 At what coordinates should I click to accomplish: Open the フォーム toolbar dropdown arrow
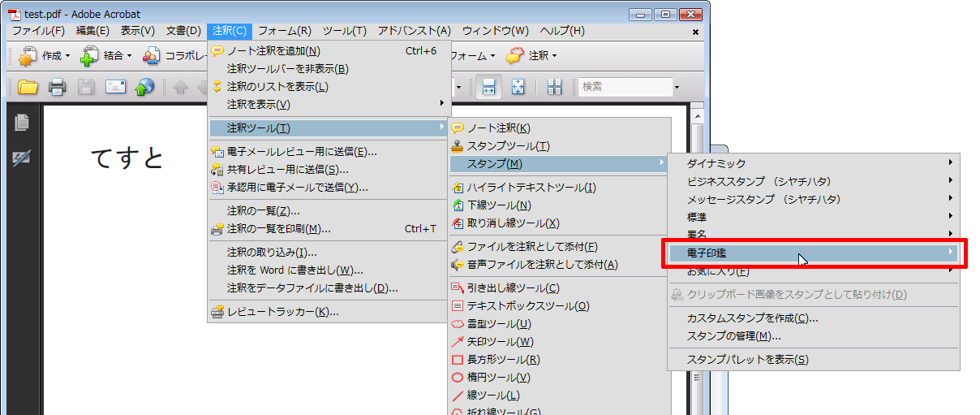[x=492, y=57]
